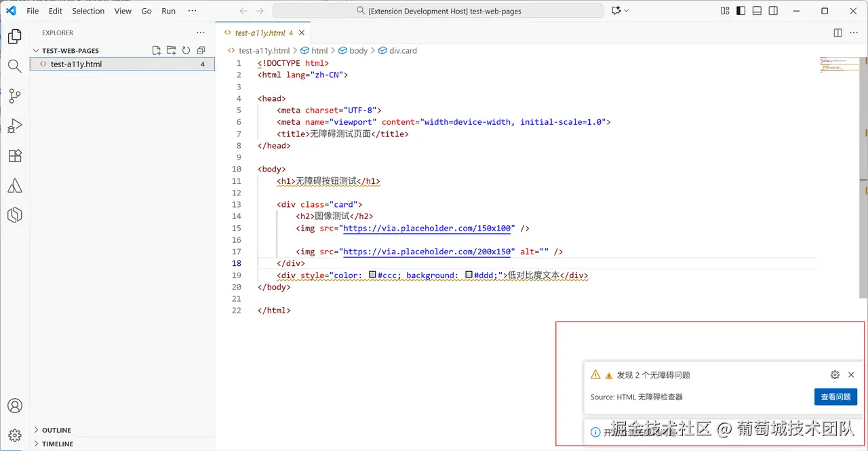Open the View menu
This screenshot has width=868, height=451.
coord(123,11)
